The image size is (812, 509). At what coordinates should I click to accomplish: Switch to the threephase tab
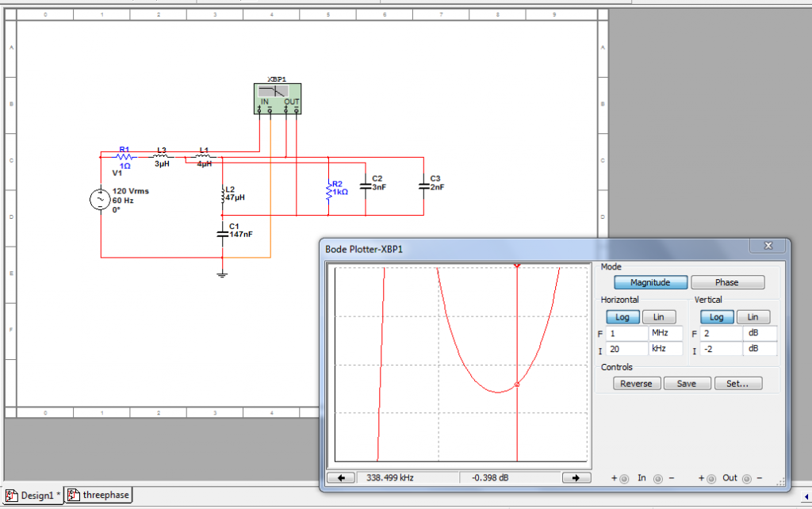click(98, 495)
